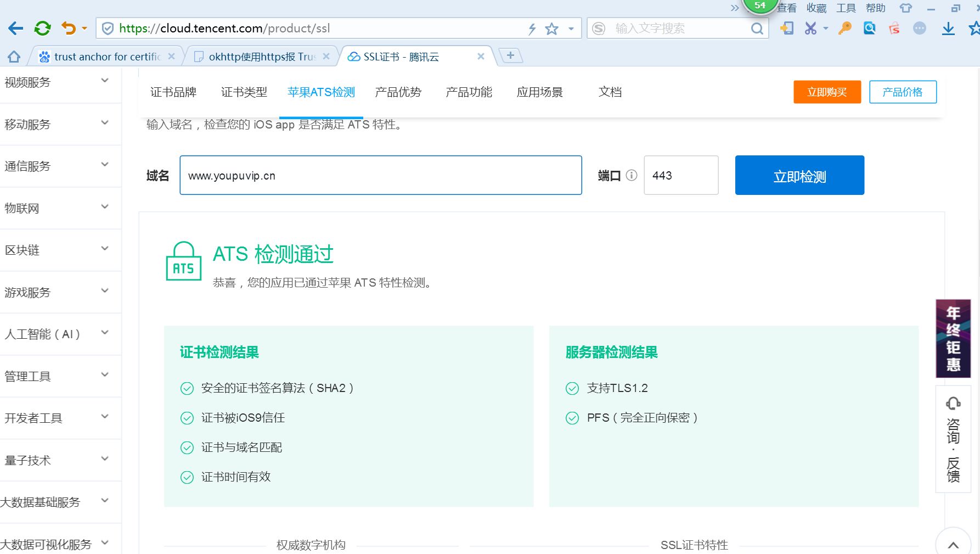
Task: Go to the 应用场景 section
Action: [x=540, y=92]
